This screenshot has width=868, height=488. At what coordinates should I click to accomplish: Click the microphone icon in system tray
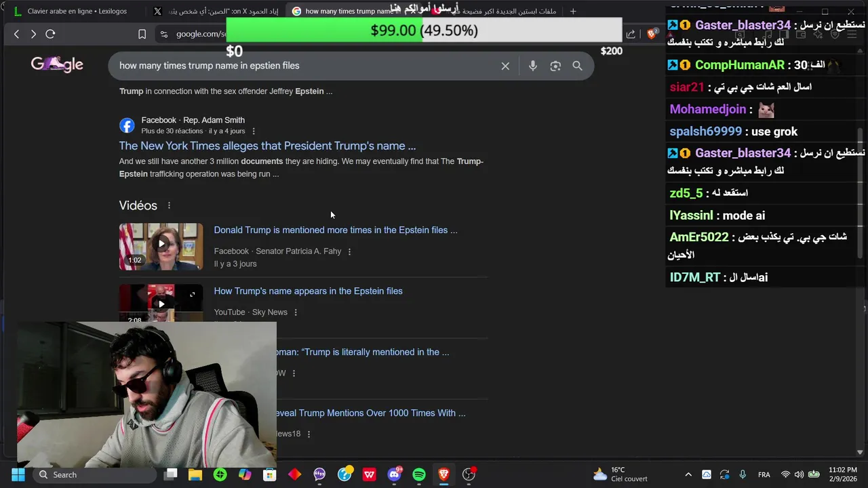(743, 474)
